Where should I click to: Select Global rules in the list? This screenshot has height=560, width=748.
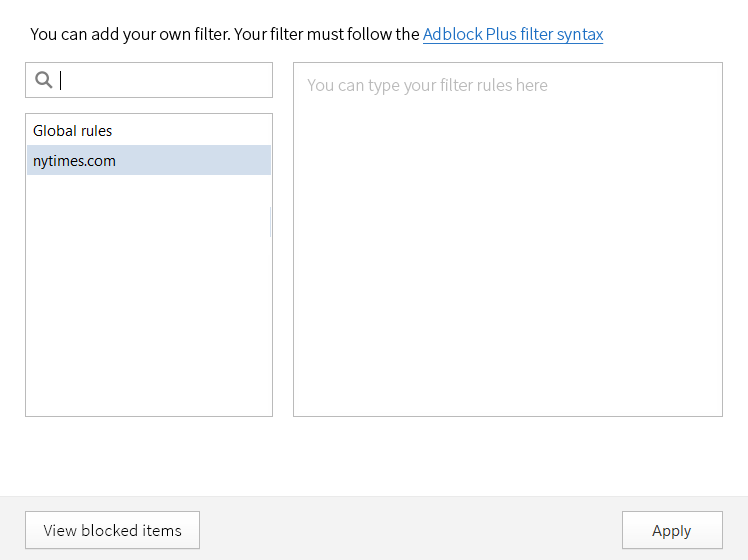pyautogui.click(x=149, y=130)
